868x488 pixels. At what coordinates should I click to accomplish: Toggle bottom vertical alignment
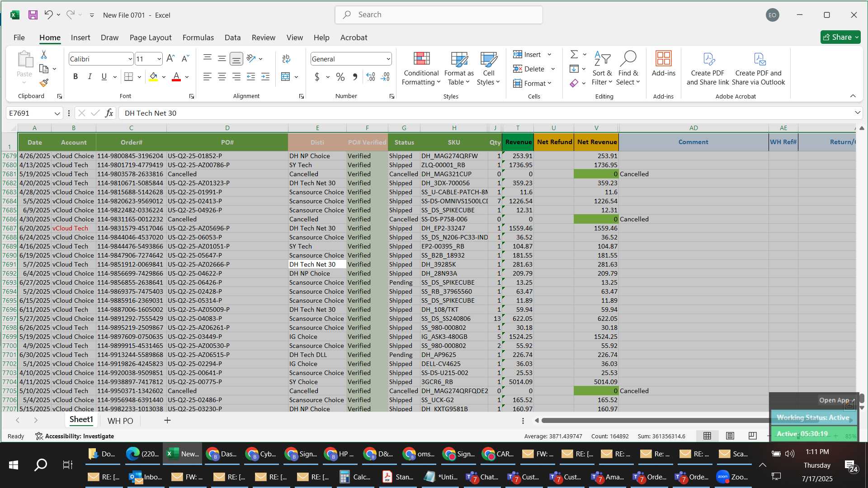(236, 59)
